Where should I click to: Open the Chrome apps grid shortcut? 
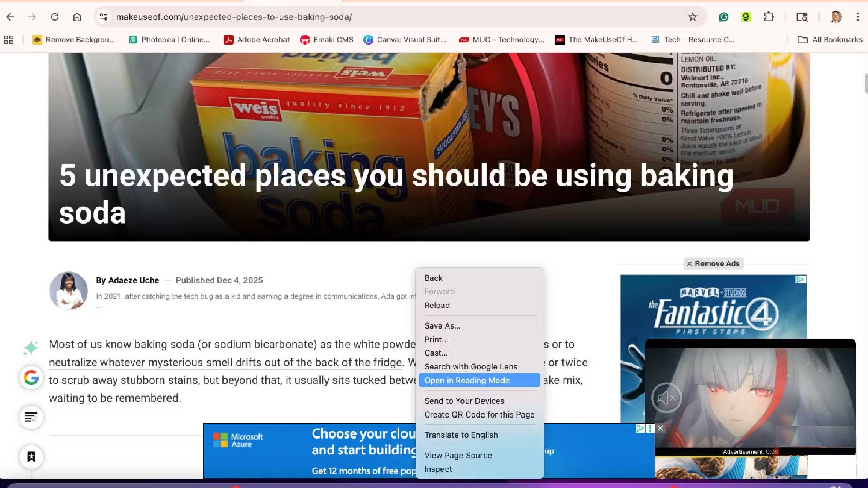(x=9, y=40)
